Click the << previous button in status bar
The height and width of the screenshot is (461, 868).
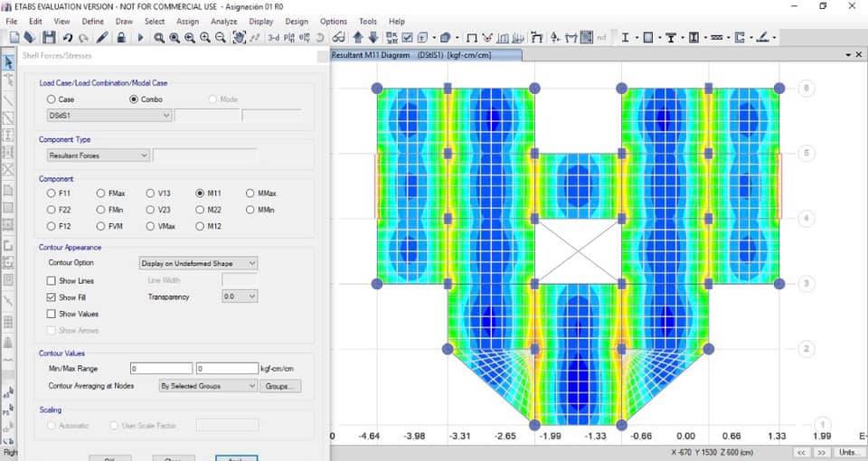coord(801,452)
